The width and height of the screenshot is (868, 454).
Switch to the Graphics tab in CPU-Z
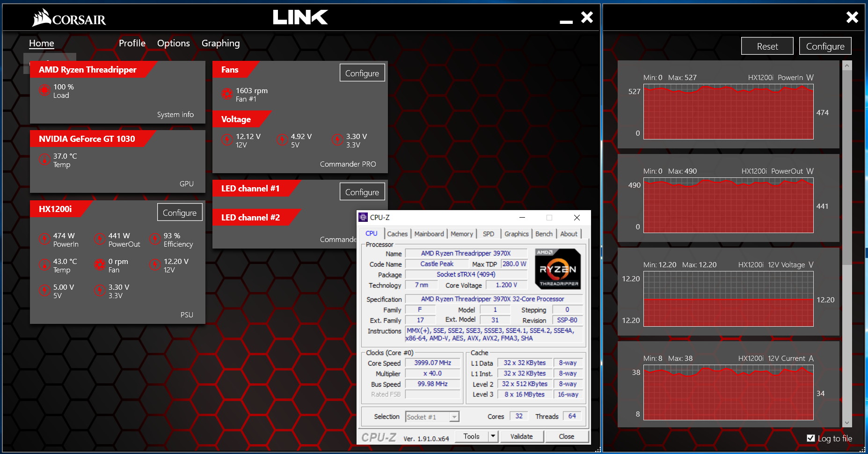(x=517, y=234)
